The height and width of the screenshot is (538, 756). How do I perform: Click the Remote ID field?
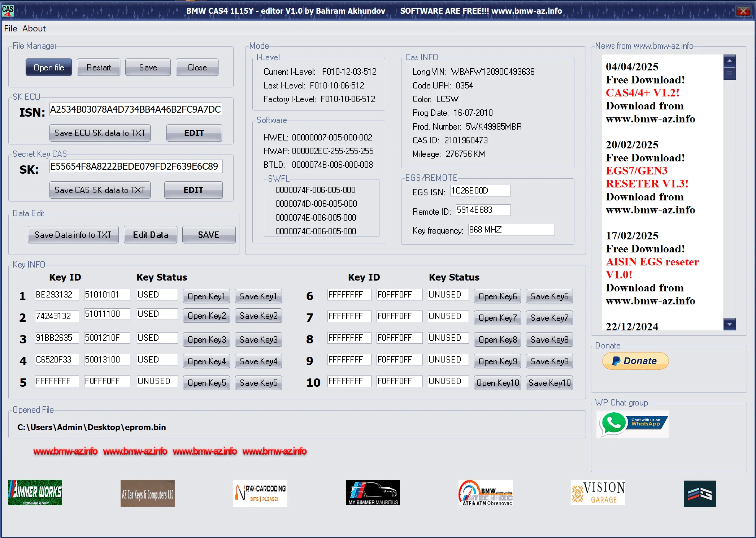pyautogui.click(x=483, y=210)
